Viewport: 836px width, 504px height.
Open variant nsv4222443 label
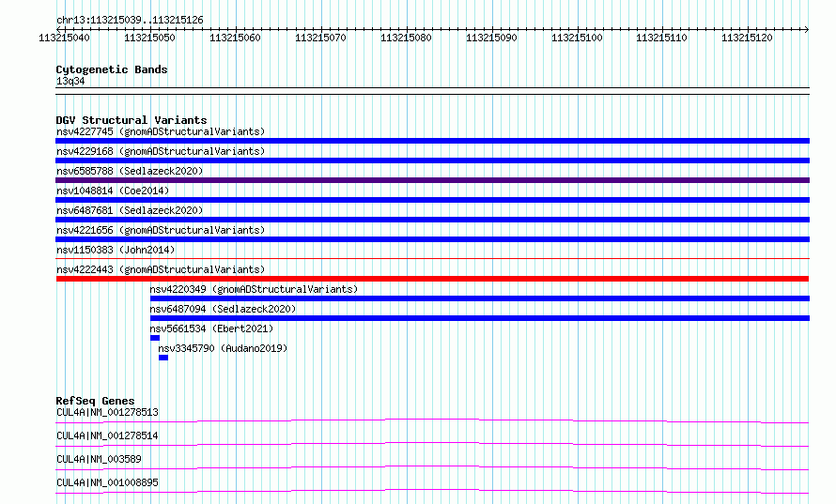coord(161,269)
